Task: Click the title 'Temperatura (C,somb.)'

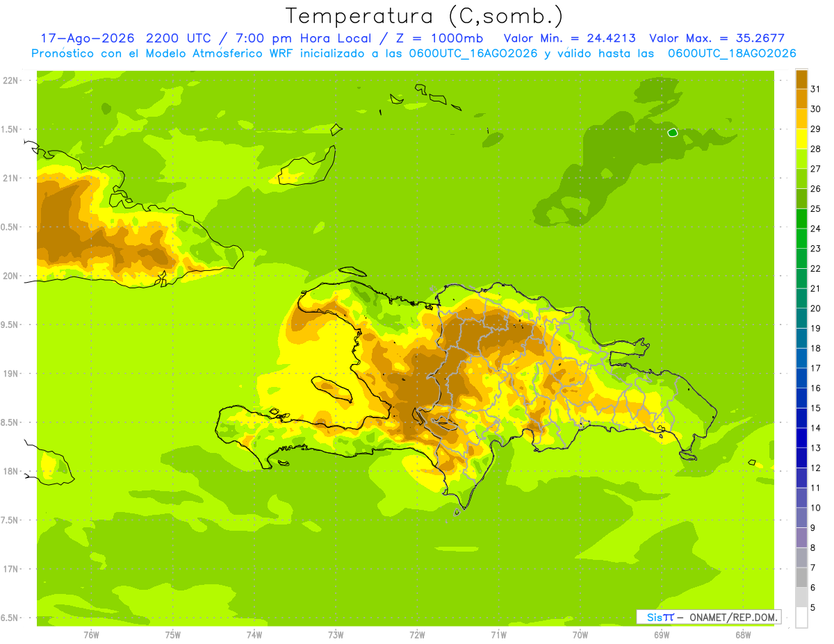Action: tap(425, 16)
